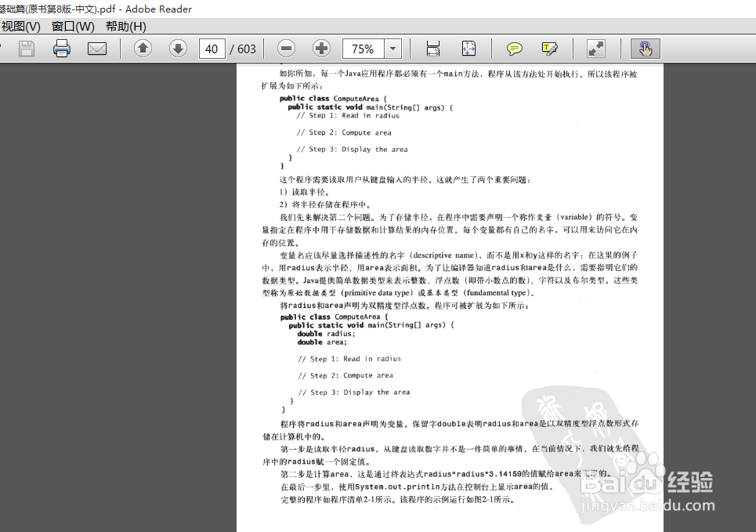Screen dimensions: 756x532
Task: Open the 帮助(H) menu
Action: (x=126, y=27)
